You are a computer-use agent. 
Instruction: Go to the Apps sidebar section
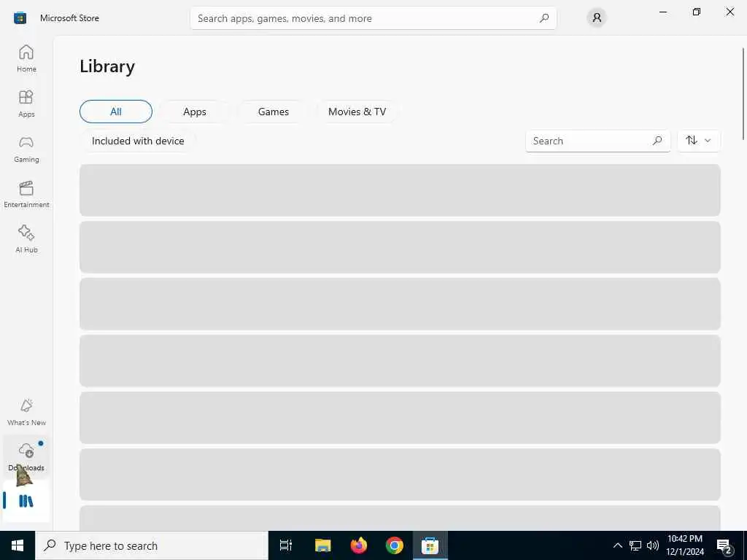(26, 104)
